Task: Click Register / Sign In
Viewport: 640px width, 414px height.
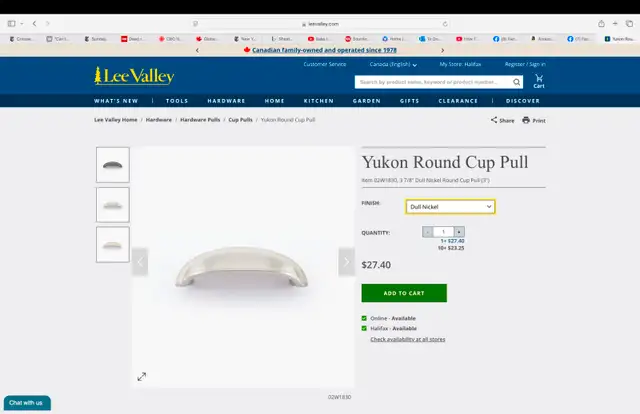Action: click(x=525, y=64)
